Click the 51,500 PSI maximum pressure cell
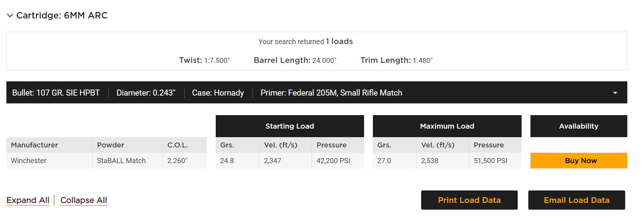644x221 pixels. [x=495, y=161]
